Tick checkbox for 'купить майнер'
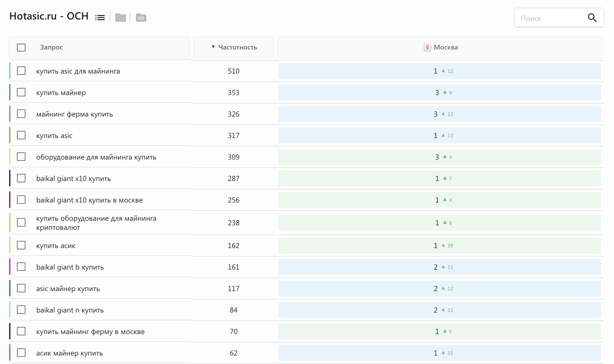Viewport: 614px width, 364px height. [21, 92]
